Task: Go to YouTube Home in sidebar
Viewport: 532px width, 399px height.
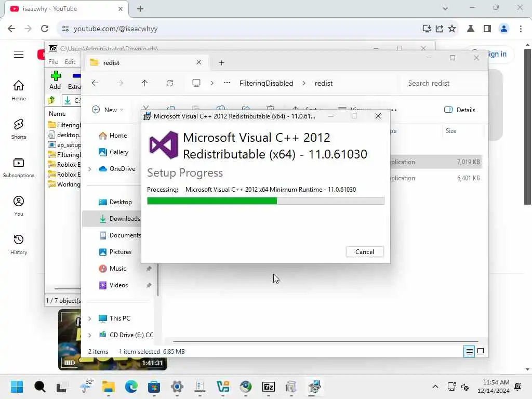Action: point(19,90)
